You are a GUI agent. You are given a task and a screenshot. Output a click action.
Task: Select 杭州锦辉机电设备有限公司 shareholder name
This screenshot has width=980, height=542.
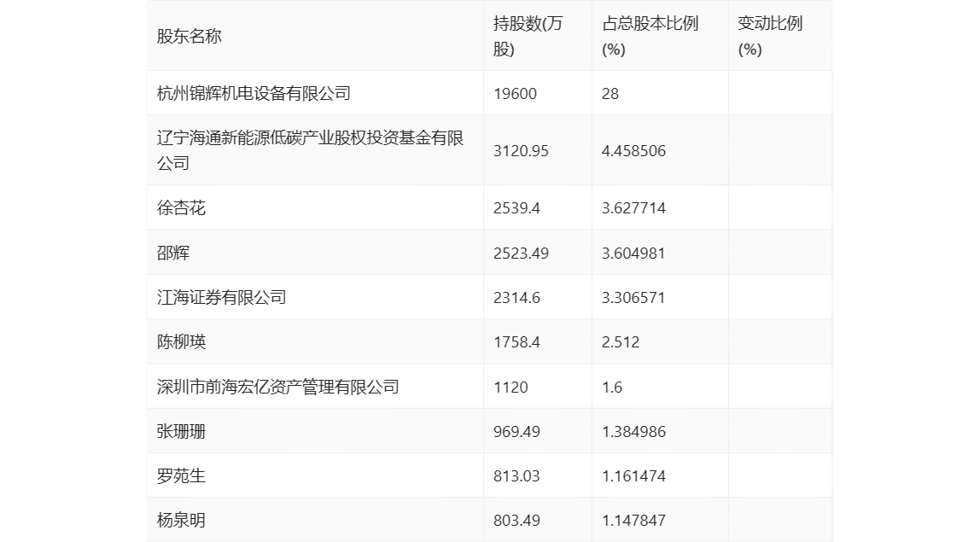[254, 93]
